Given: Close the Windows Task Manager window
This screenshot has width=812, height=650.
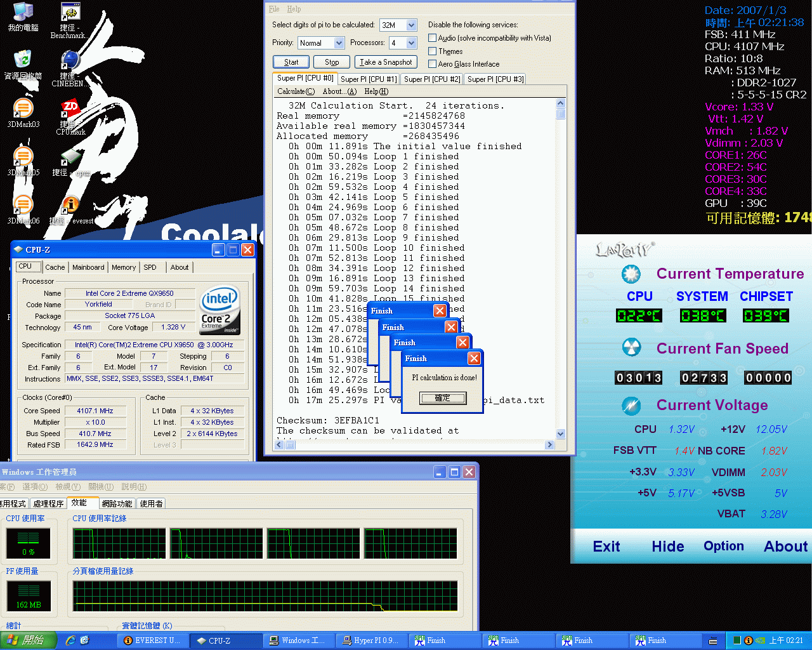Looking at the screenshot, I should point(469,472).
